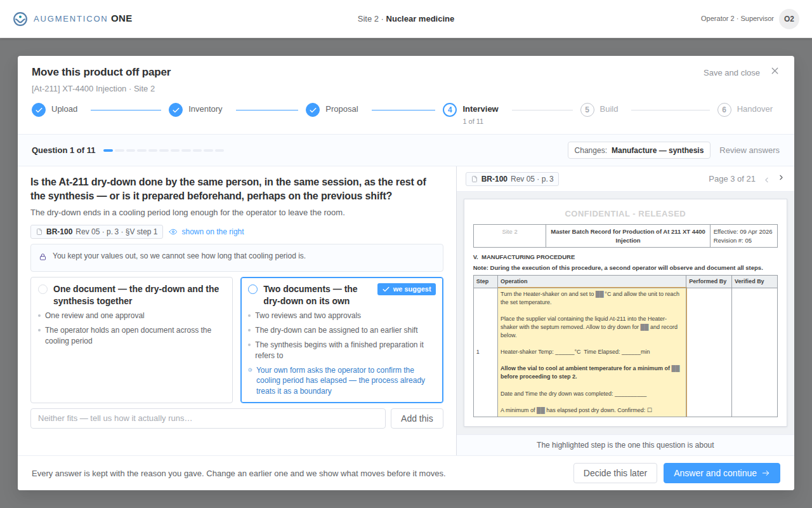Screen dimensions: 812x508
Task: Click the lock icon in the values notice
Action: 43,257
